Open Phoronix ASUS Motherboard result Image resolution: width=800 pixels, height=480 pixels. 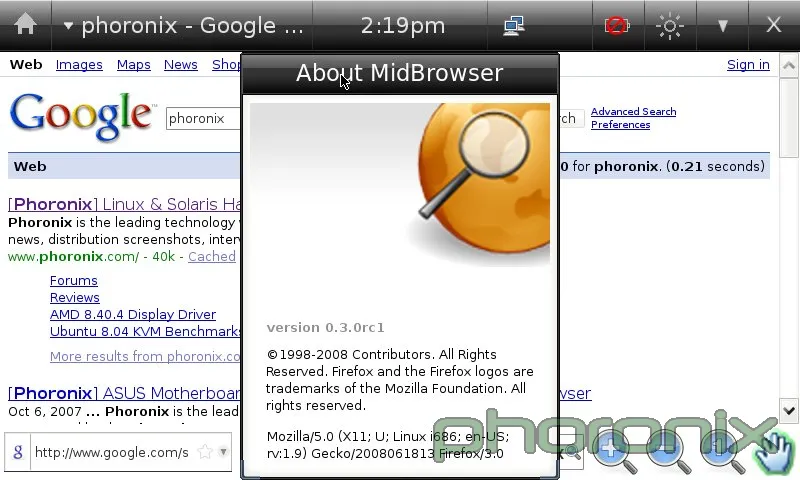tap(124, 393)
